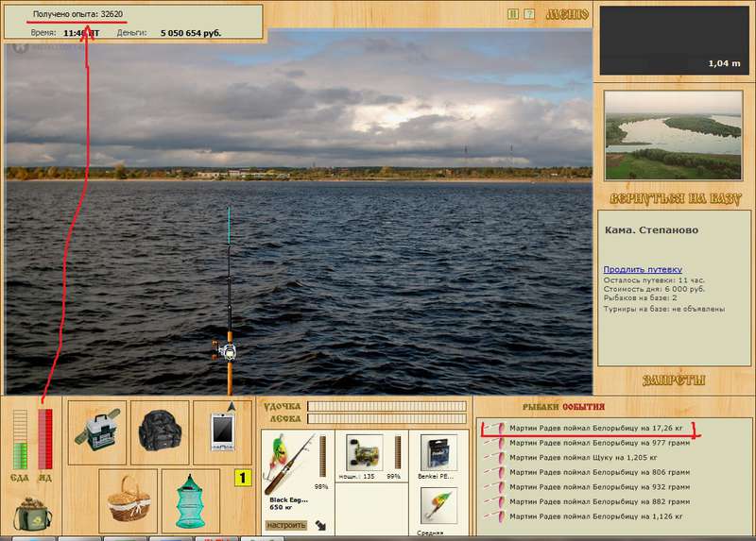Open the ЗАПРЕТЫ button
The height and width of the screenshot is (541, 756).
click(674, 380)
